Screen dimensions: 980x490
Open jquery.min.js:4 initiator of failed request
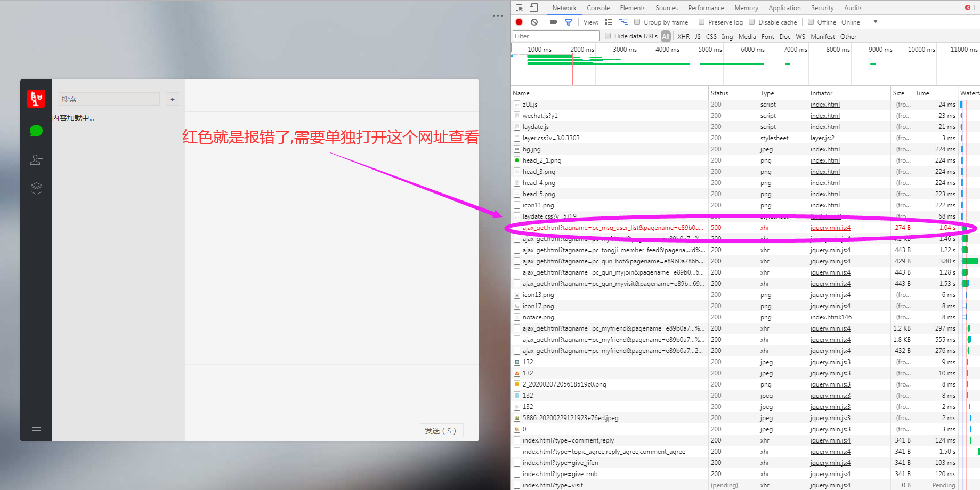click(x=830, y=228)
